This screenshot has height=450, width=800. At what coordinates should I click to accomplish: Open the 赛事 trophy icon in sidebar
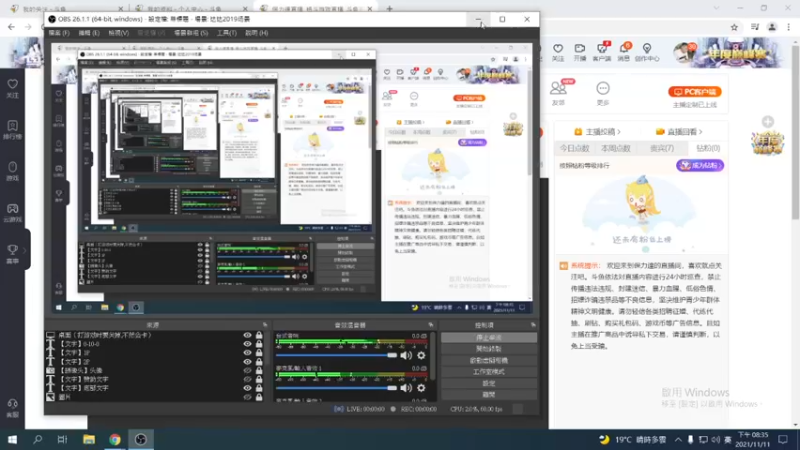pos(12,249)
